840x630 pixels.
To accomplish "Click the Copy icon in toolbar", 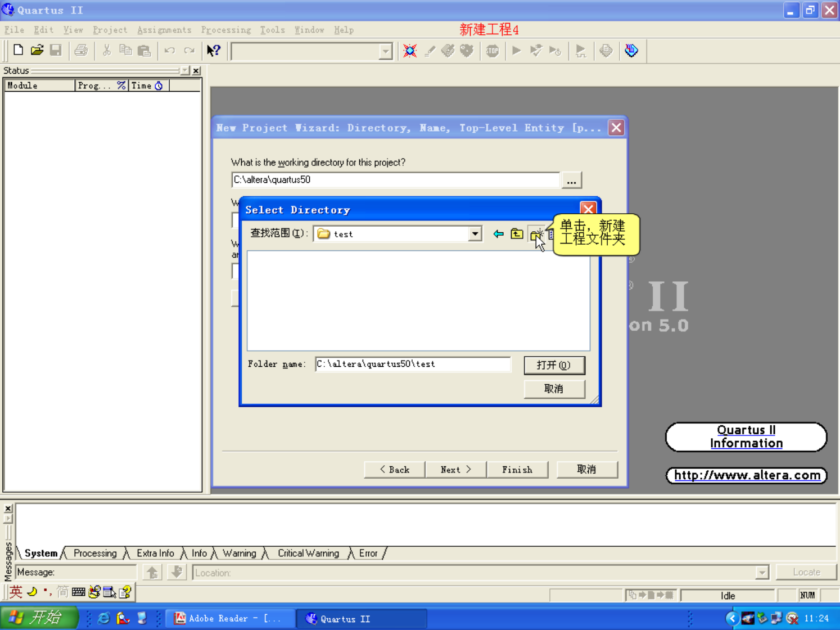I will [x=125, y=51].
